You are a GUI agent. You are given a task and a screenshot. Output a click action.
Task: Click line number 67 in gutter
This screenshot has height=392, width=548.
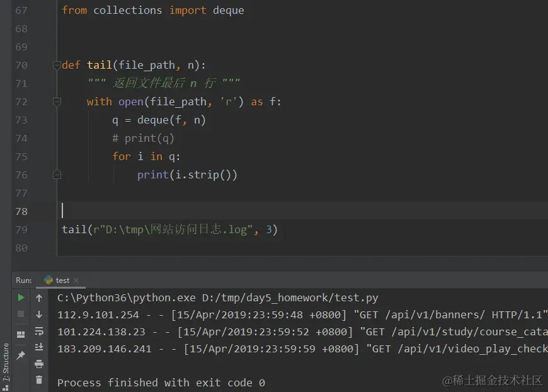(x=21, y=11)
